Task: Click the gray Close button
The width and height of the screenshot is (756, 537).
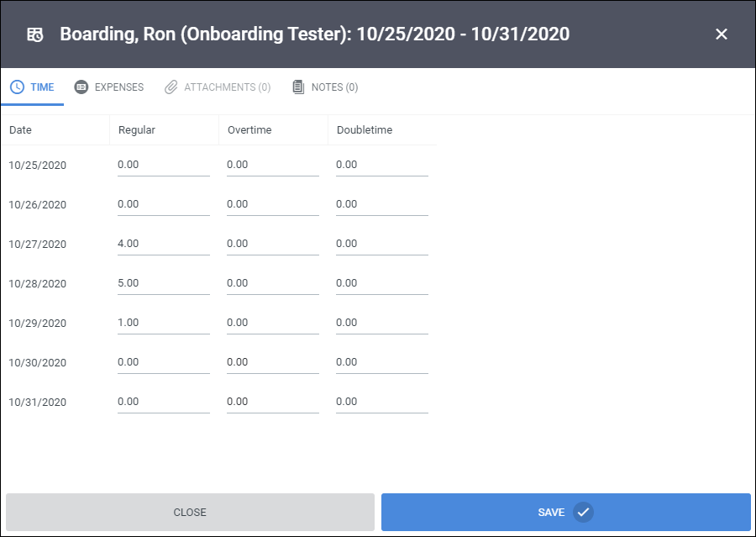Action: click(190, 513)
